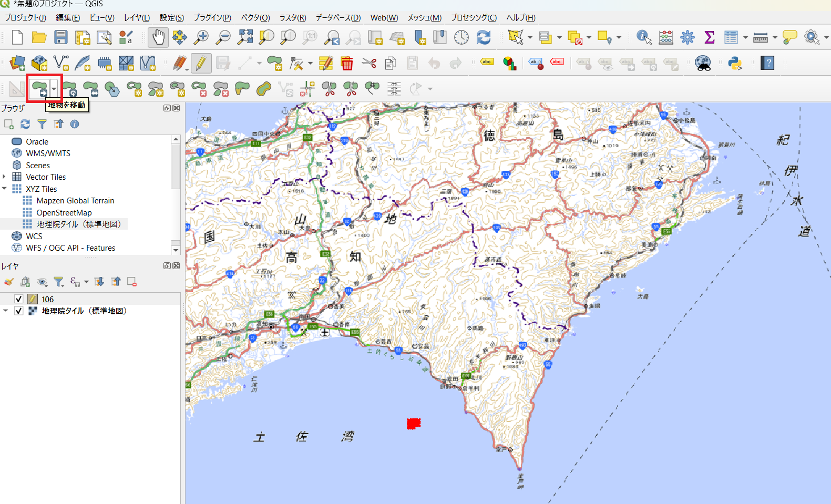Select OpenStreetMap in the browser tree
This screenshot has height=504, width=831.
click(64, 212)
